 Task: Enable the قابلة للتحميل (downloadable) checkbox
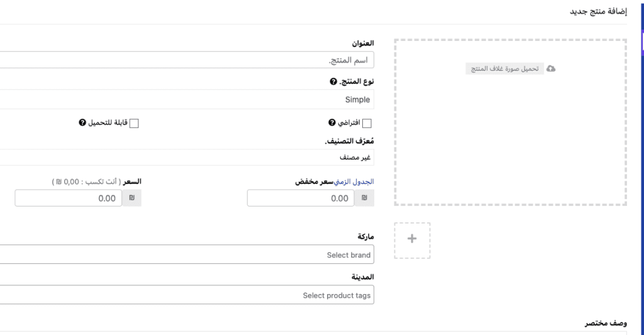pos(134,123)
